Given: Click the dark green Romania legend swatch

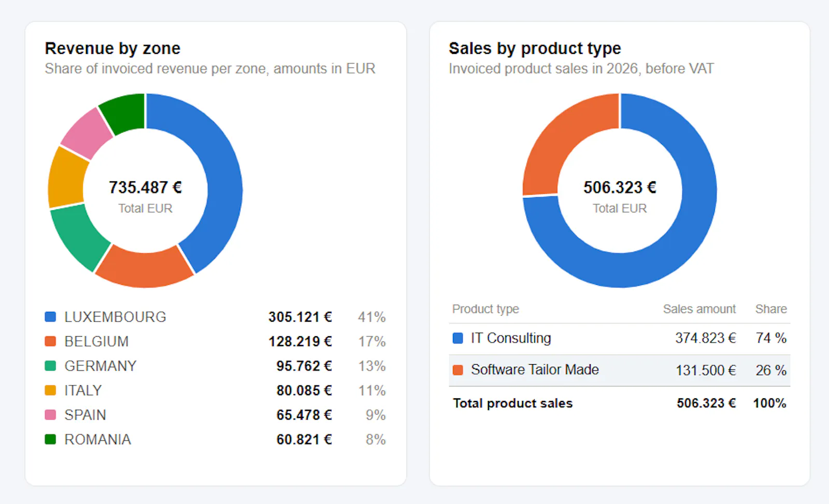Looking at the screenshot, I should [x=50, y=439].
